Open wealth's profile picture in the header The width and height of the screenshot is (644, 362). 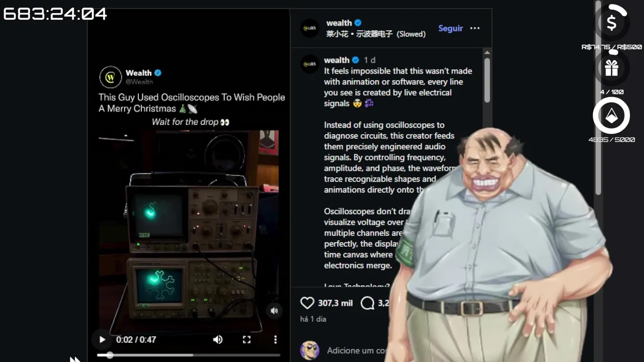coord(310,28)
